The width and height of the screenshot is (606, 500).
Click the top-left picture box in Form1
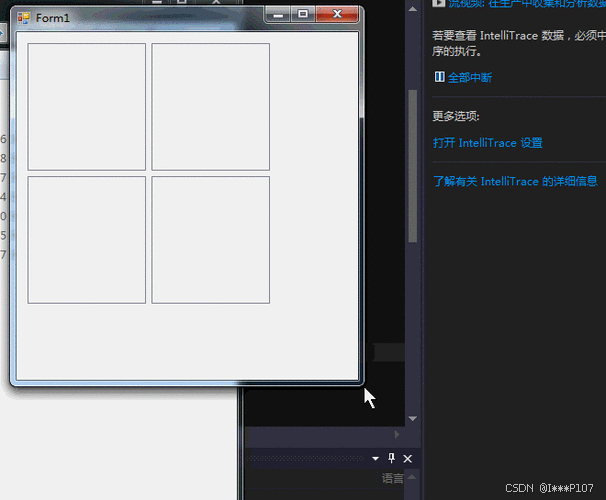(87, 107)
